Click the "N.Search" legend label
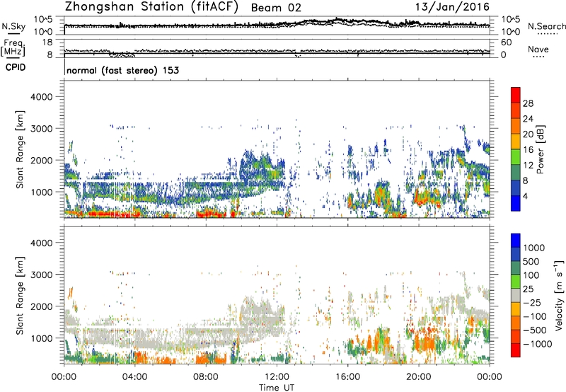 546,26
